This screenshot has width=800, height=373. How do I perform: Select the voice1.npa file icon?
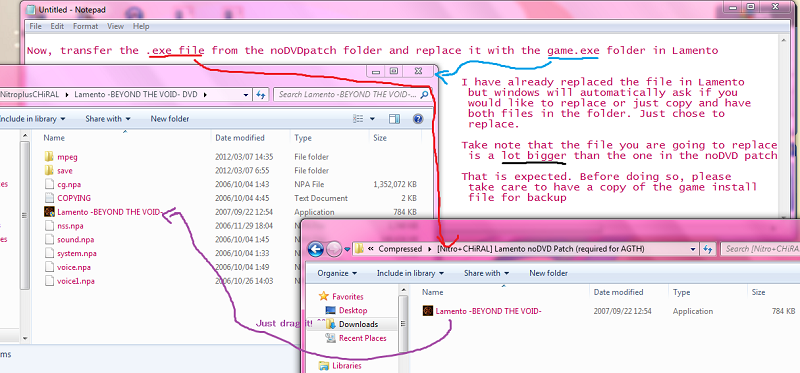[49, 281]
